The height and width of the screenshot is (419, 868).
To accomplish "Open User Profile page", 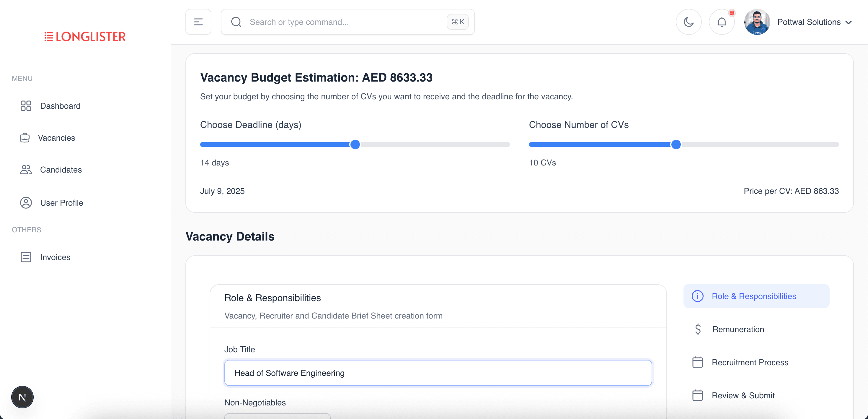I will 61,203.
